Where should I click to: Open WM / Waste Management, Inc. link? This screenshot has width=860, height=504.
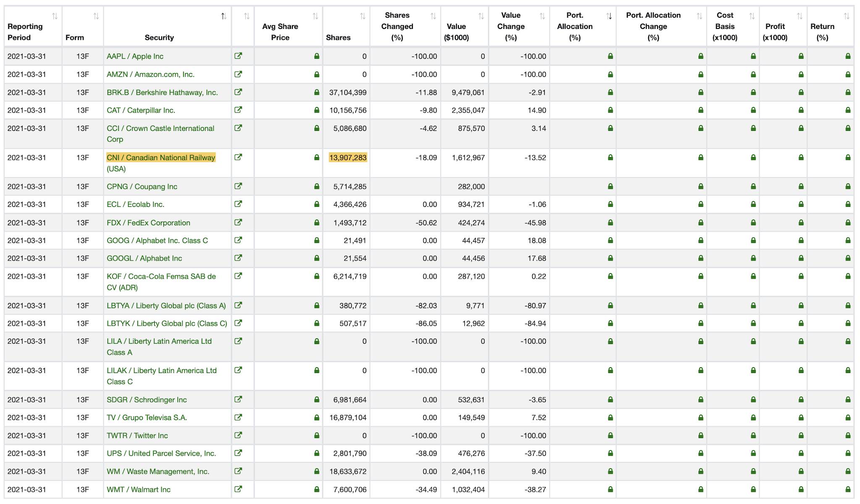click(158, 471)
